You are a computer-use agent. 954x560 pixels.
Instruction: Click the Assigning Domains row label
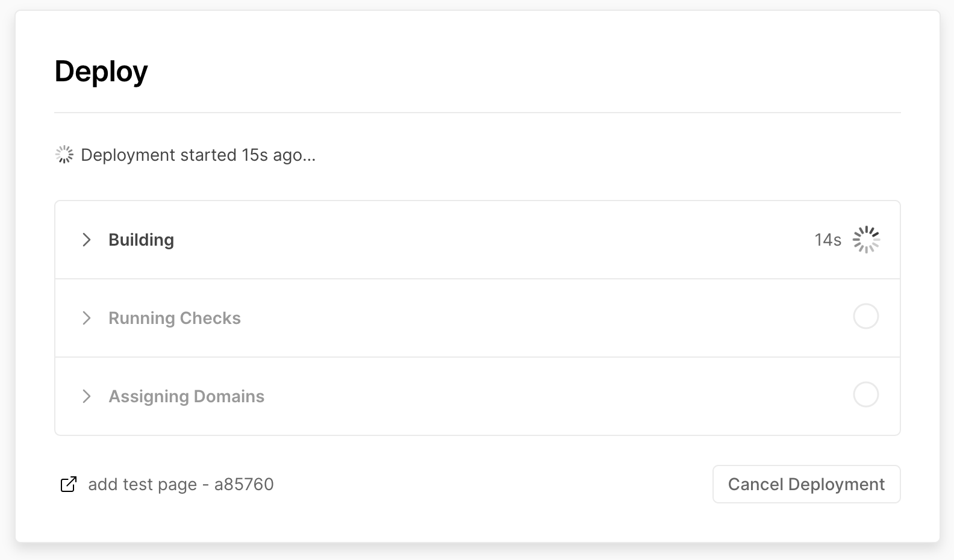187,396
